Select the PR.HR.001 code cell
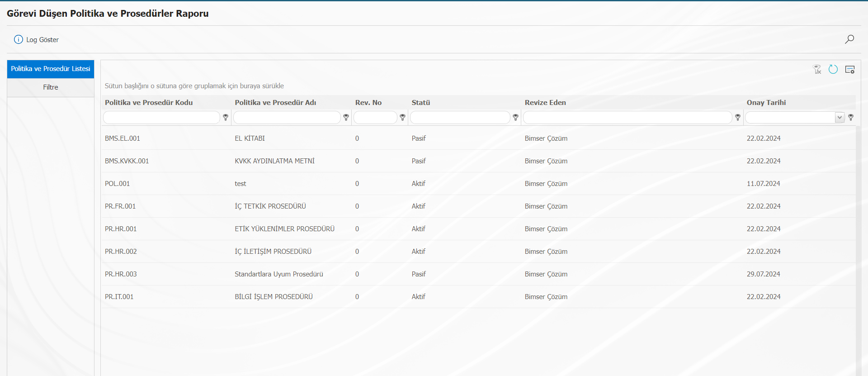This screenshot has width=868, height=376. tap(121, 229)
